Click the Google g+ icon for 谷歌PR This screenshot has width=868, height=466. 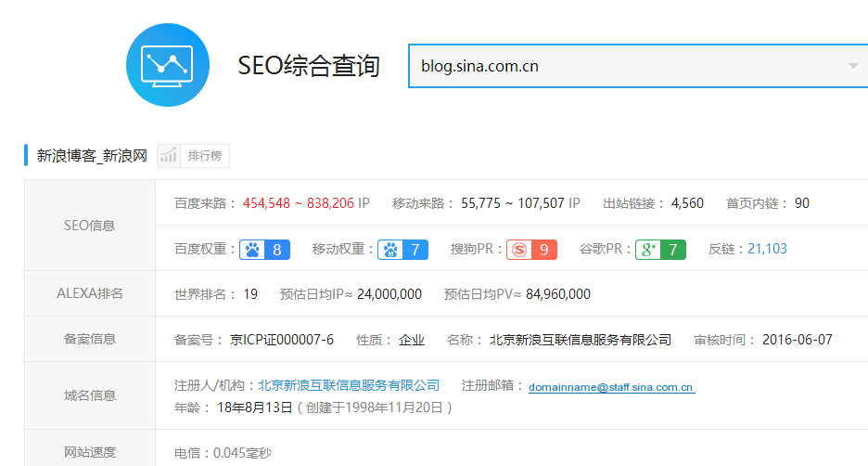coord(647,250)
